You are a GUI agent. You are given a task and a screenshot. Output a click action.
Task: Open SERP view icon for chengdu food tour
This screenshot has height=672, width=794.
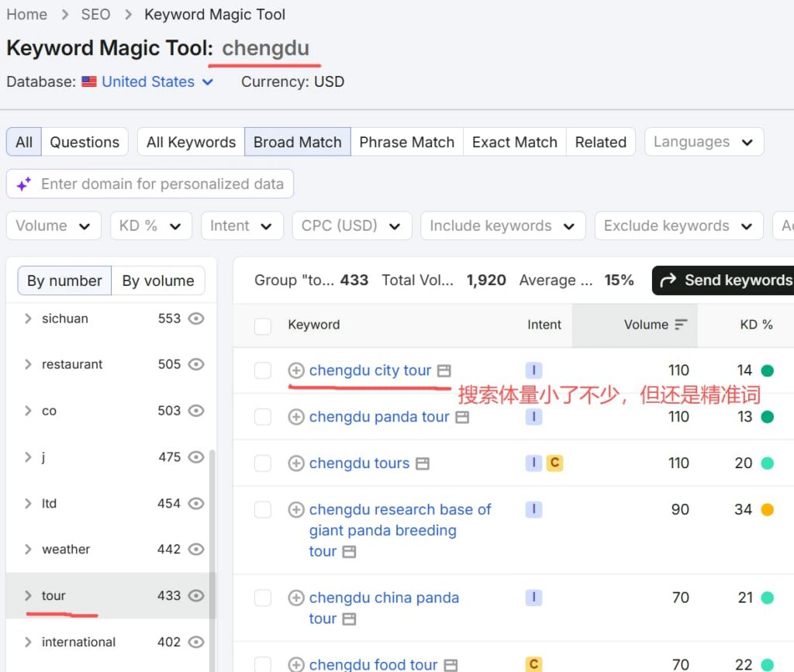pos(451,665)
